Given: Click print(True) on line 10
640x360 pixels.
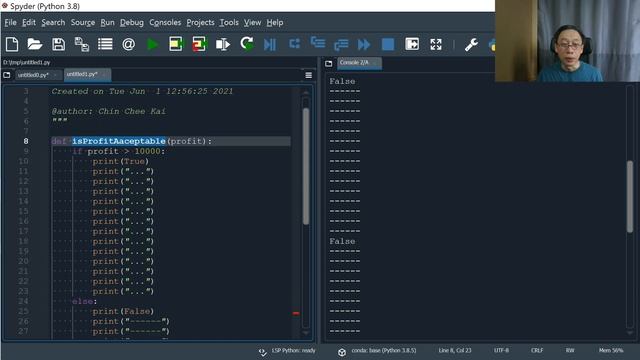Looking at the screenshot, I should pos(121,161).
